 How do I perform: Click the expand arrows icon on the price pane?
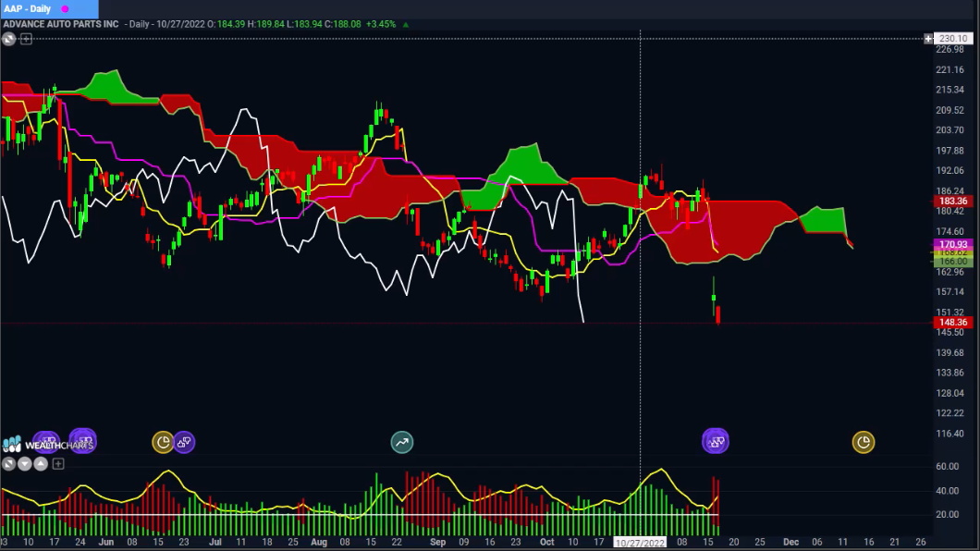coord(8,40)
